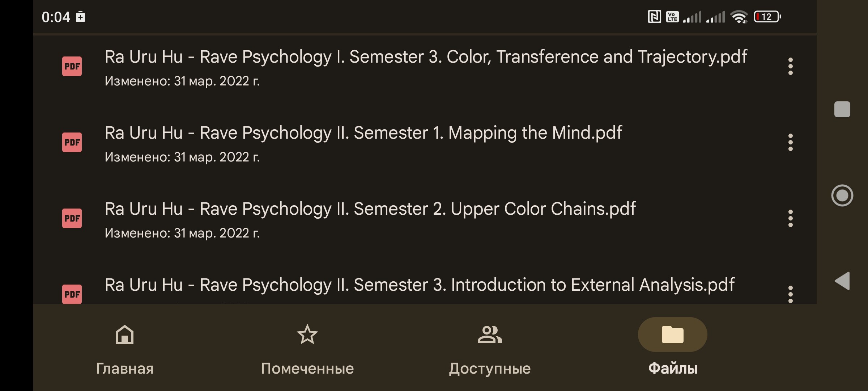Open more options for Mapping the Mind.pdf

coord(790,142)
